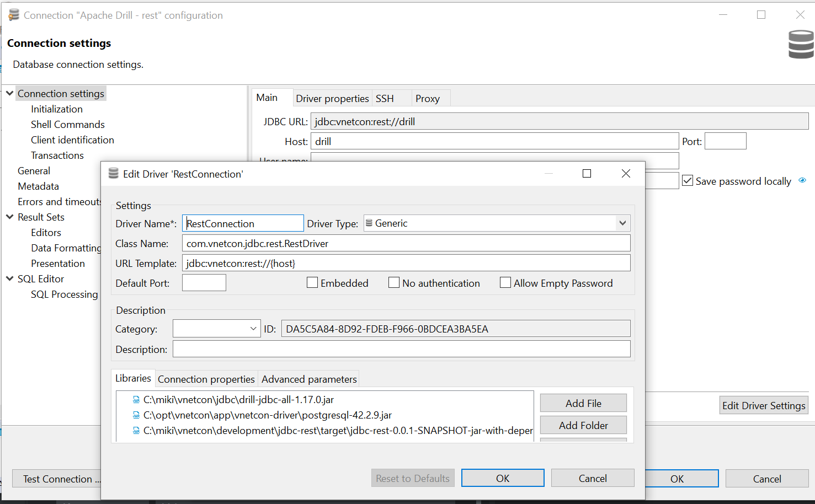Select Shell Commands tree item
The height and width of the screenshot is (504, 815).
click(68, 124)
